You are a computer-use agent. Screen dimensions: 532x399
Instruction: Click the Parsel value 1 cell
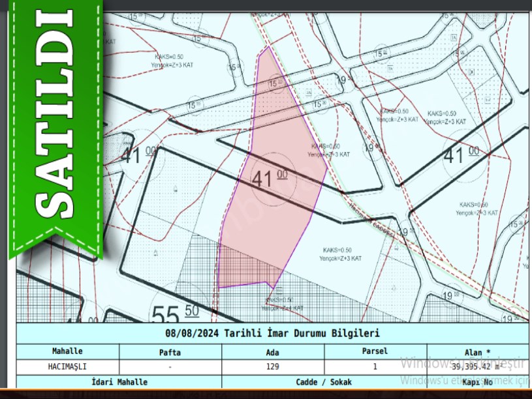click(375, 366)
